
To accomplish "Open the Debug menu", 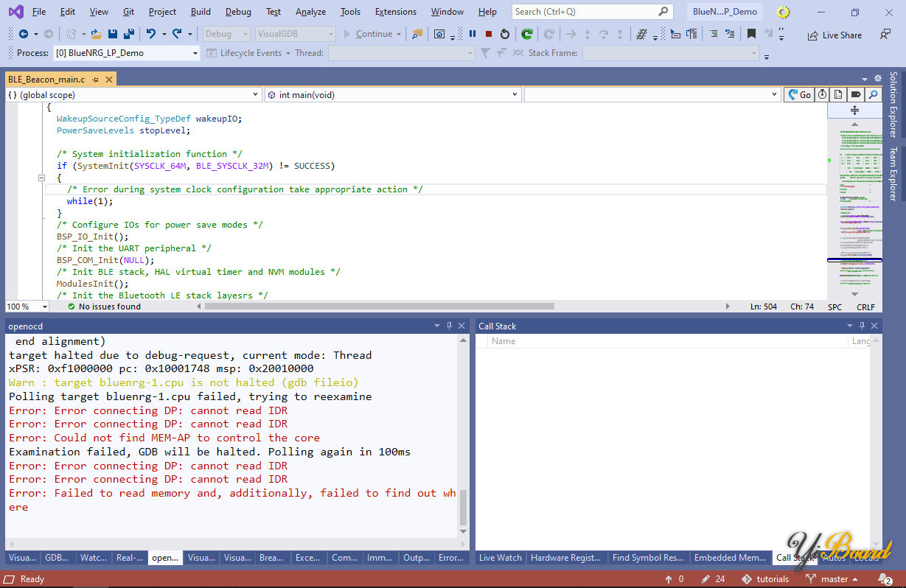I will tap(238, 12).
